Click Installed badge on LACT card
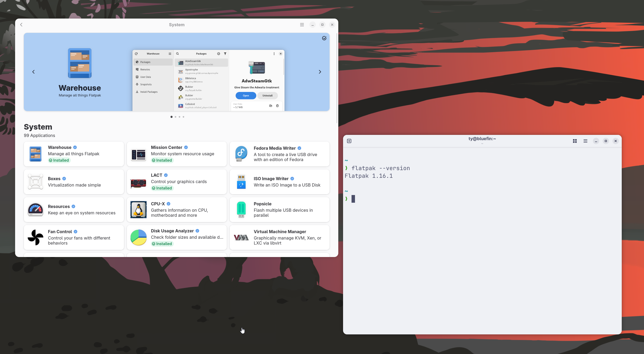 click(162, 188)
